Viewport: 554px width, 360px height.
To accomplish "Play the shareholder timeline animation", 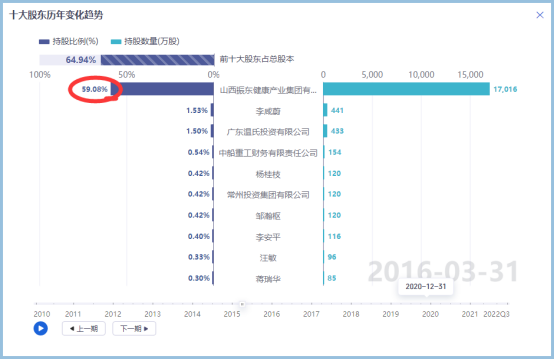I will 41,329.
